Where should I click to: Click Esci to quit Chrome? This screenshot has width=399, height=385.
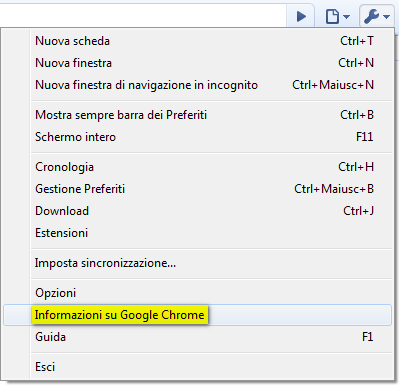coord(197,367)
